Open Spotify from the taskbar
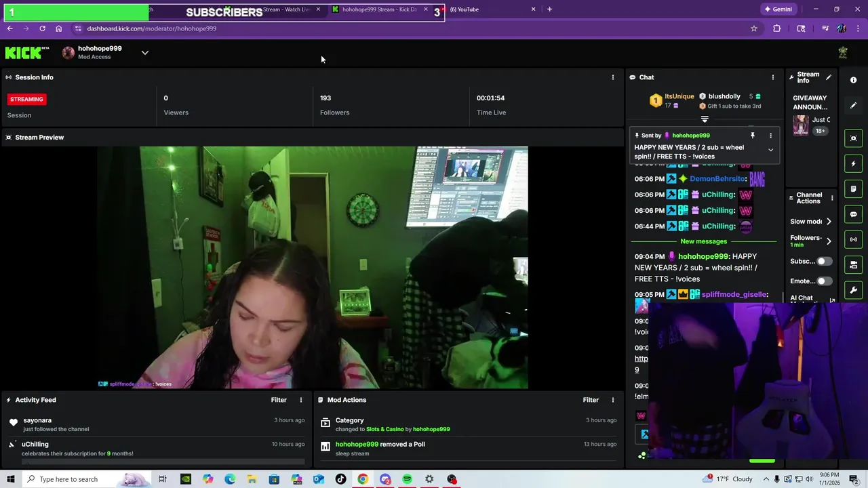Image resolution: width=868 pixels, height=488 pixels. (407, 479)
